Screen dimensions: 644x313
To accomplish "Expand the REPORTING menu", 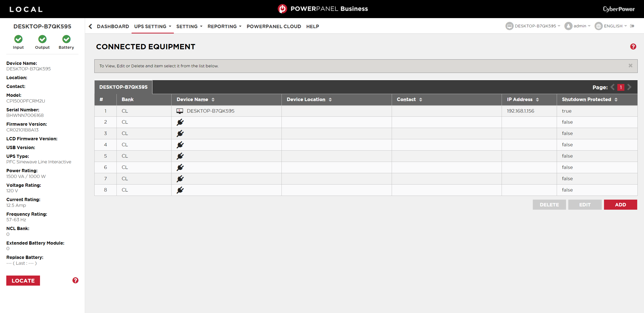I will click(224, 26).
